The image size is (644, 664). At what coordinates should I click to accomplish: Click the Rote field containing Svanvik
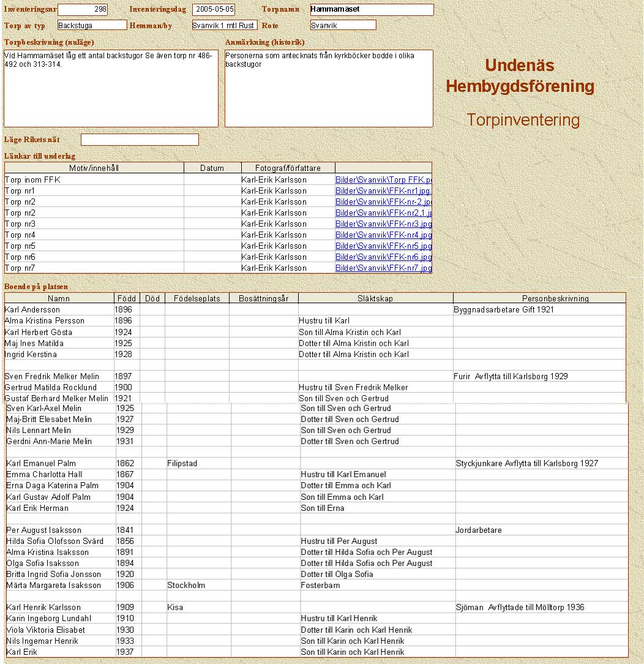(342, 25)
